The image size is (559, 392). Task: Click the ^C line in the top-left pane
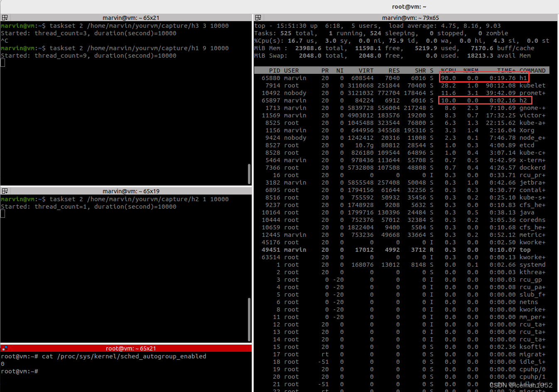coord(5,41)
